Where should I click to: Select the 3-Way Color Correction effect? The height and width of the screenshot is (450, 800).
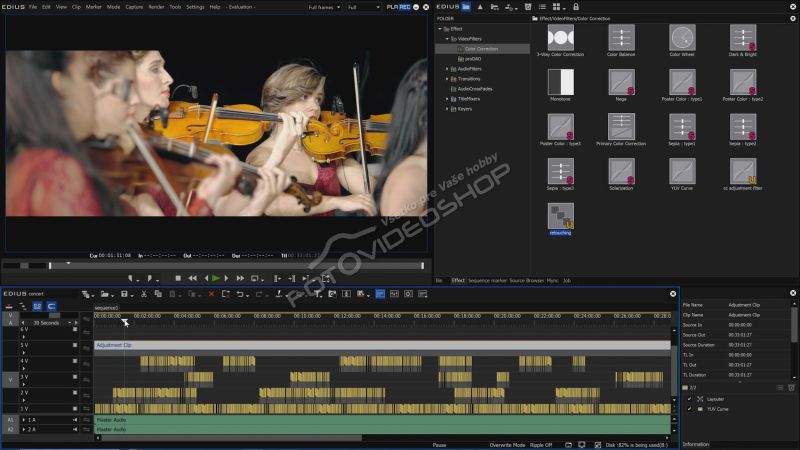click(x=560, y=40)
